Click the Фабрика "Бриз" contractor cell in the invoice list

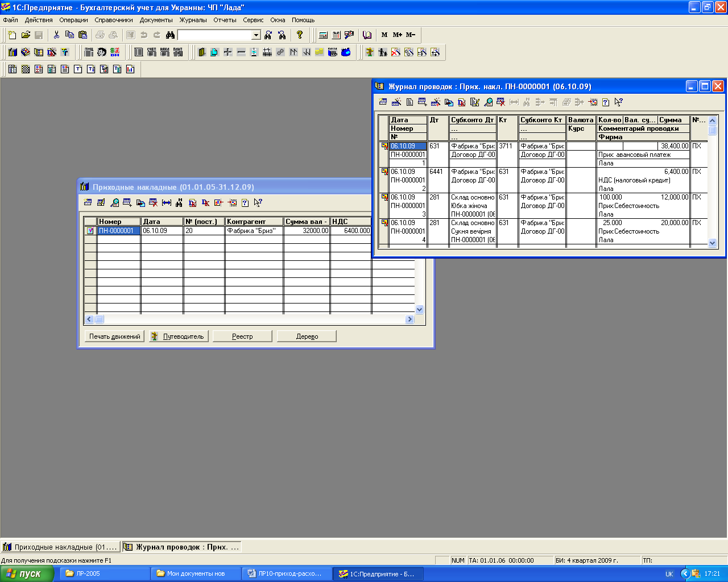(x=254, y=231)
